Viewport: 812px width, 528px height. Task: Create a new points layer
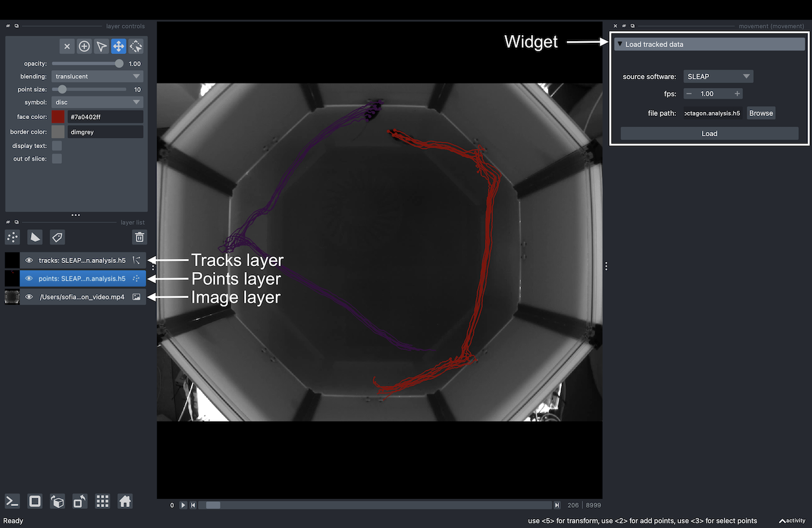pos(12,237)
